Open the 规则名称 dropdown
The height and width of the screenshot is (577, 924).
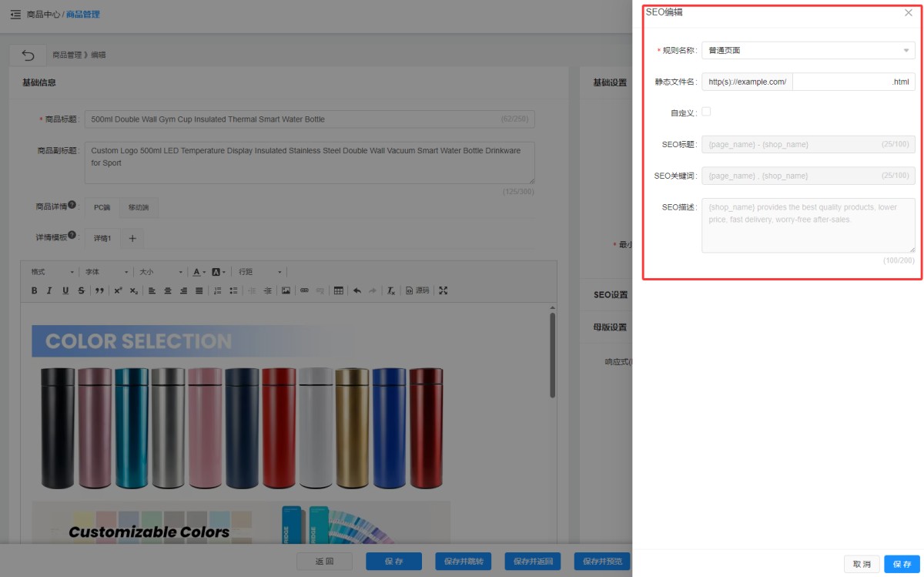tap(808, 50)
